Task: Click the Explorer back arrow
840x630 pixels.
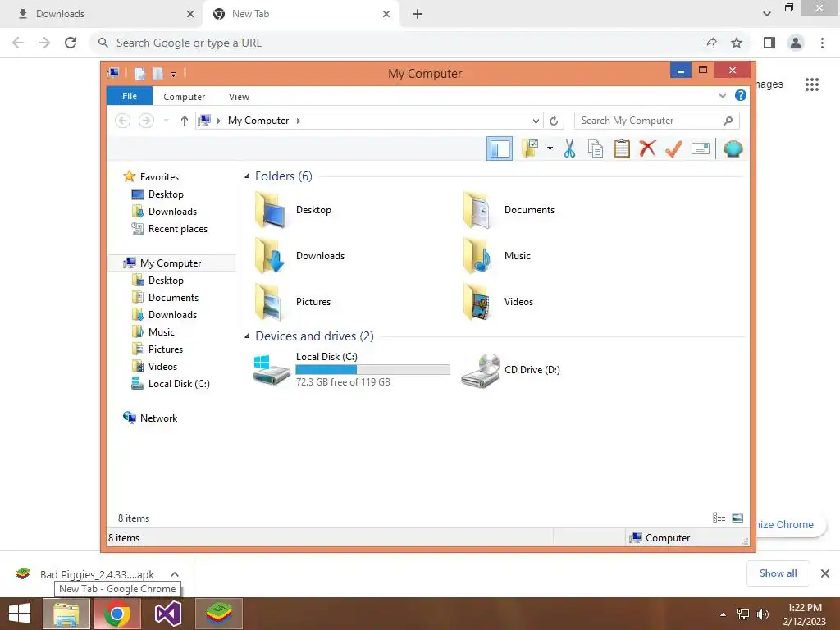Action: tap(123, 121)
